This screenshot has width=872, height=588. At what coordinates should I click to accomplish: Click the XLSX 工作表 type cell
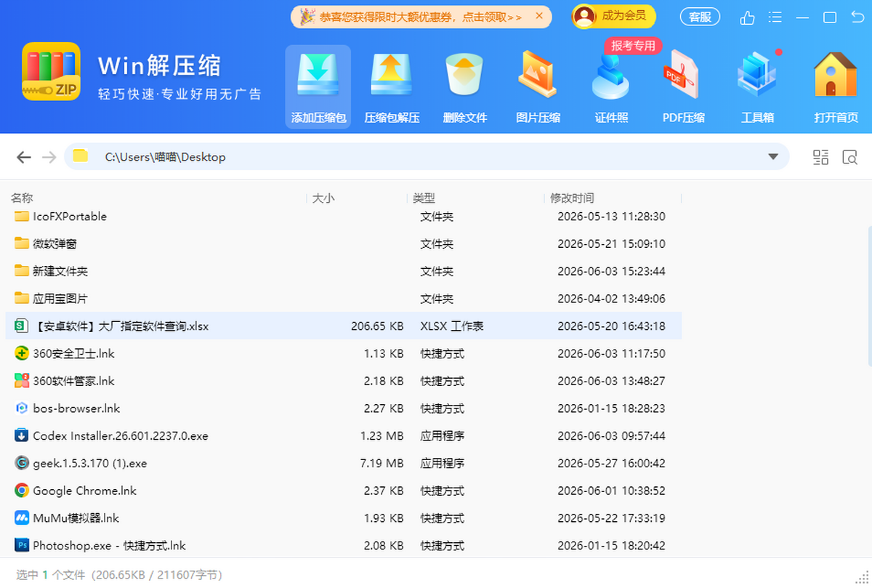[452, 326]
